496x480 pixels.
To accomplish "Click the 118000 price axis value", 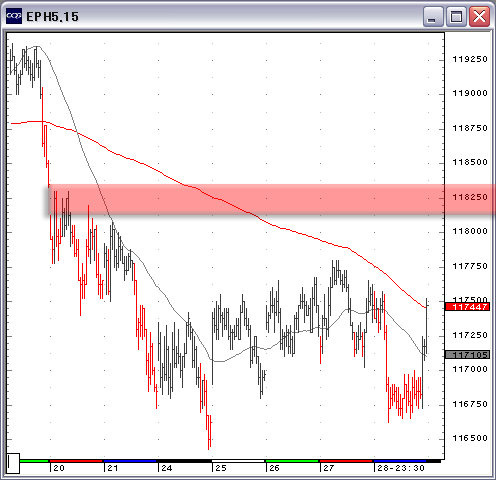I will [469, 231].
